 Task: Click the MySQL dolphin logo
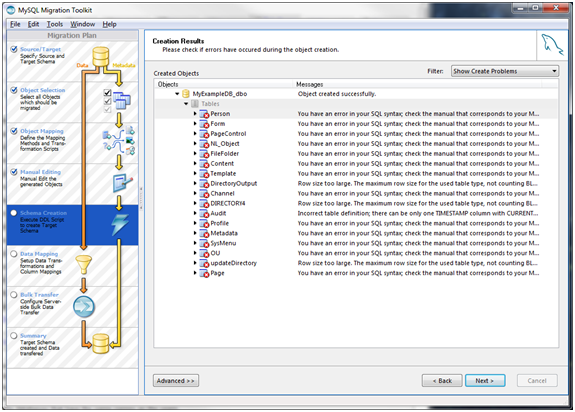(x=552, y=45)
